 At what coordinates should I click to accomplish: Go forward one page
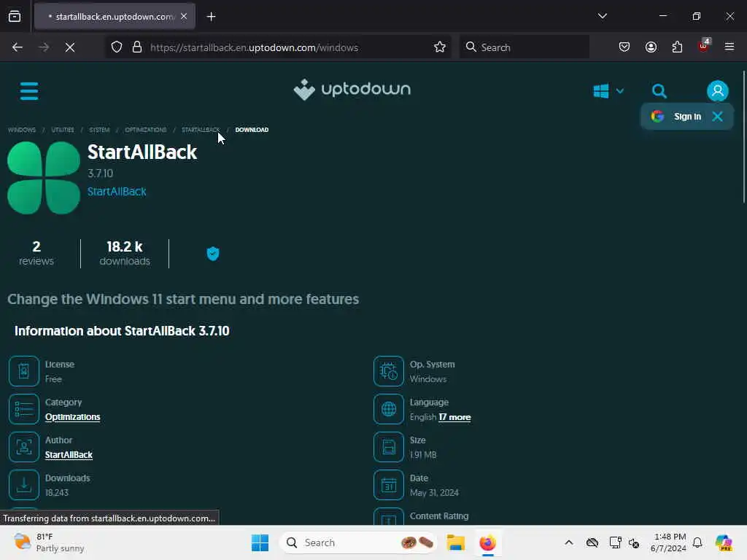coord(43,47)
